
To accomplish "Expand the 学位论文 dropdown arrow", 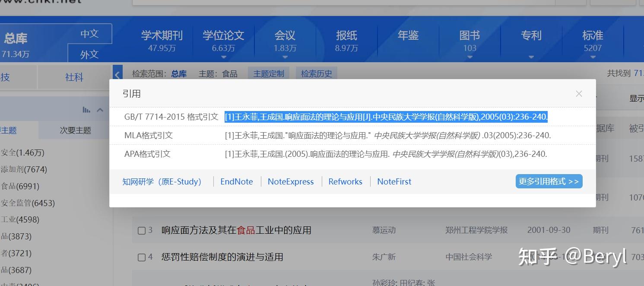I will [x=223, y=57].
